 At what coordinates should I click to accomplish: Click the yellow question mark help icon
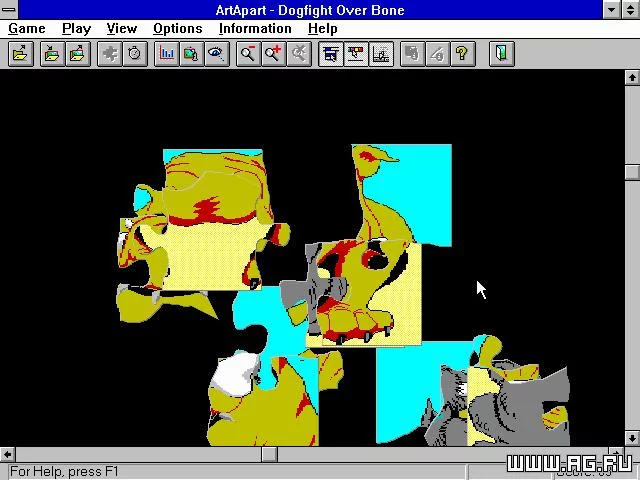[x=463, y=53]
